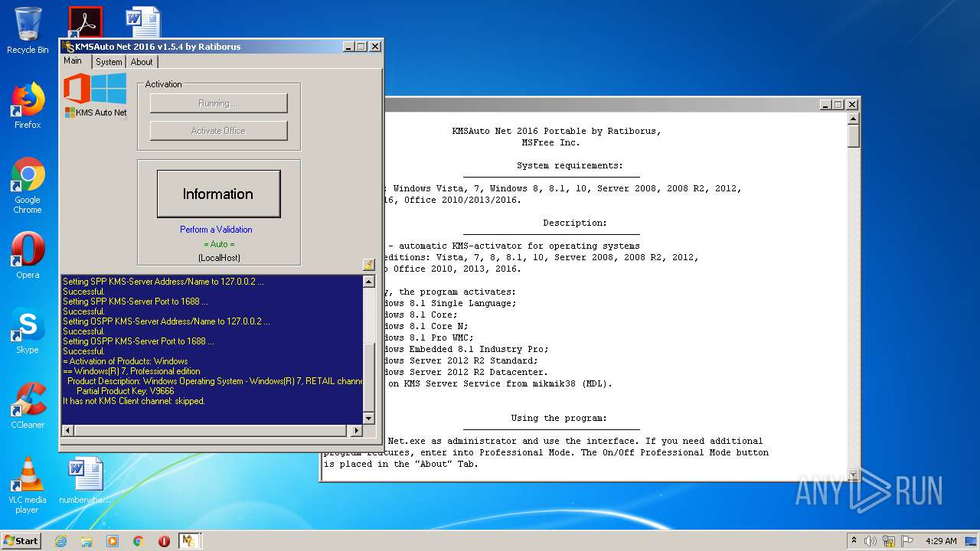Click '= Activation of Products: Windows' log line
The image size is (980, 551).
[x=125, y=361]
